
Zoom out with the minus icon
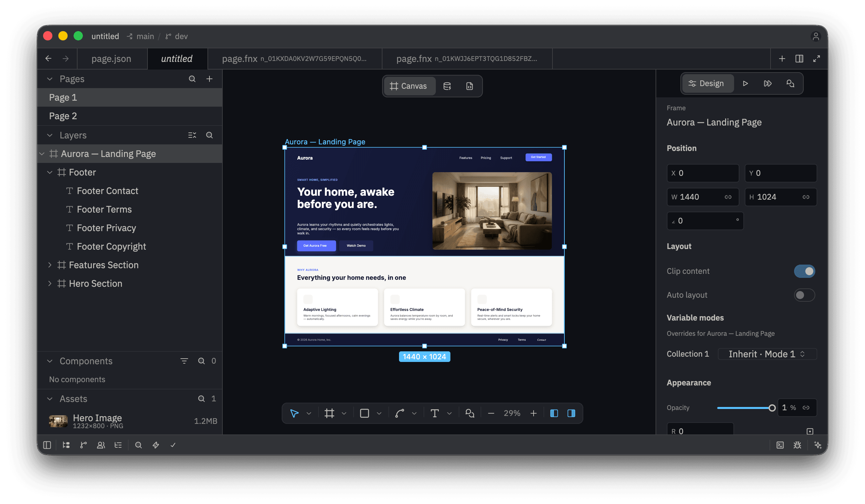tap(491, 413)
